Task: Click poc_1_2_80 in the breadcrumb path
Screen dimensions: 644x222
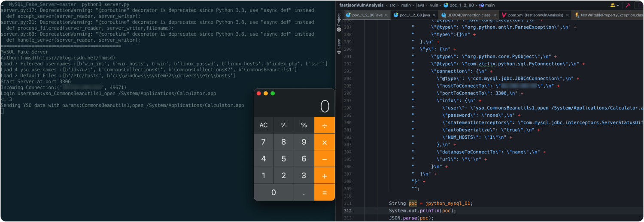Action: [x=462, y=5]
